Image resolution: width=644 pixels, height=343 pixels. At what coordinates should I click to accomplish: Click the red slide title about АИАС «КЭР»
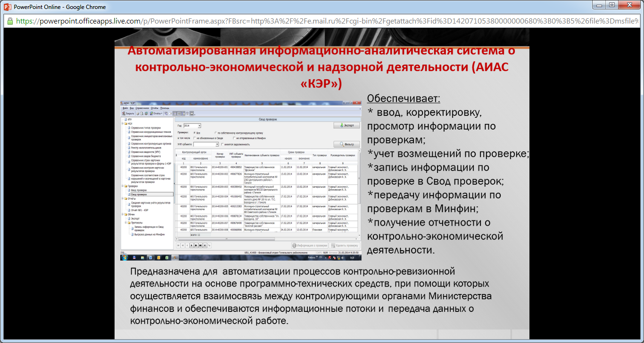pos(321,67)
